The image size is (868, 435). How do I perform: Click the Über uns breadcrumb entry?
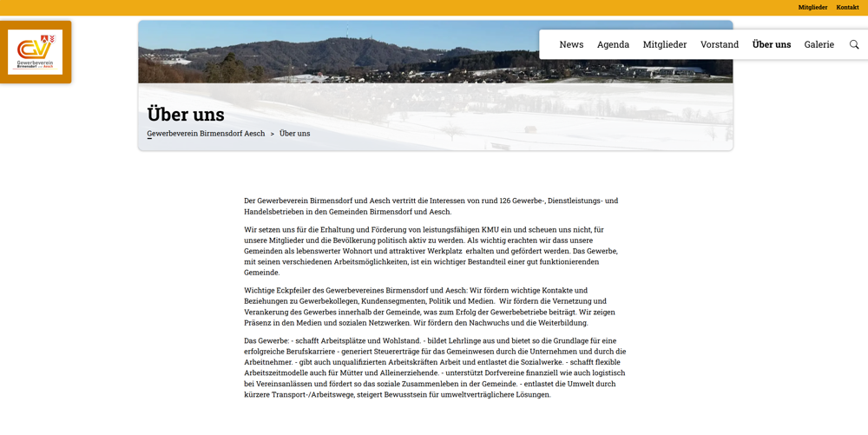(x=294, y=134)
